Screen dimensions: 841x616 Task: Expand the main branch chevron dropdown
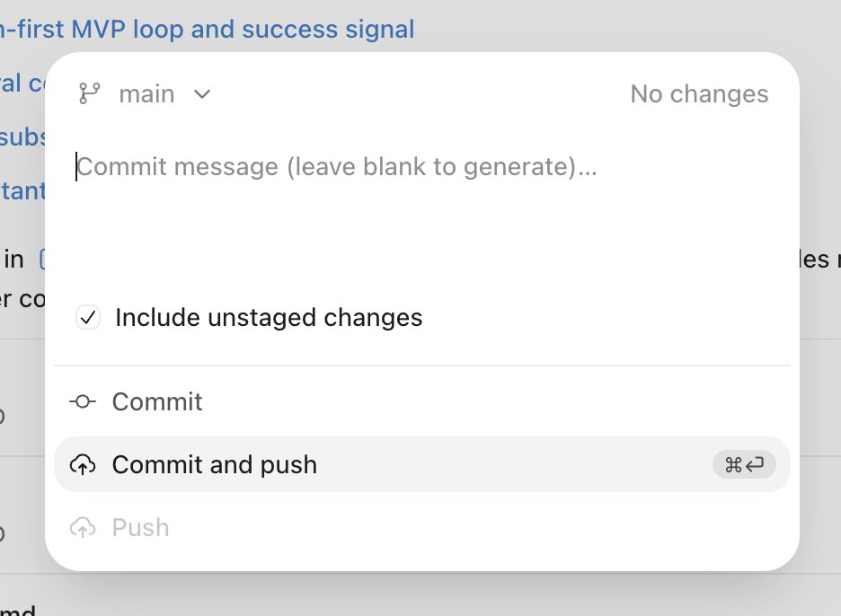202,94
